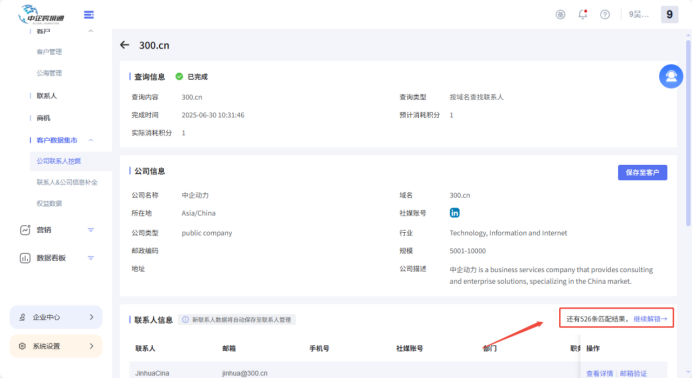The height and width of the screenshot is (378, 693).
Task: Click the 社媒账号 column header
Action: [x=409, y=348]
